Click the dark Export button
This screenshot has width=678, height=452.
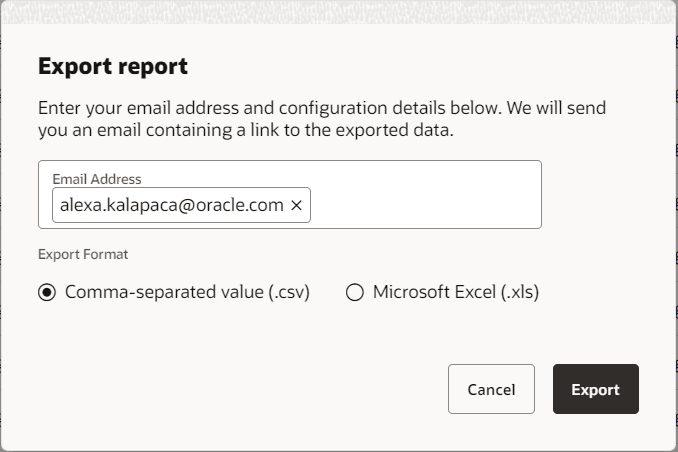(595, 389)
